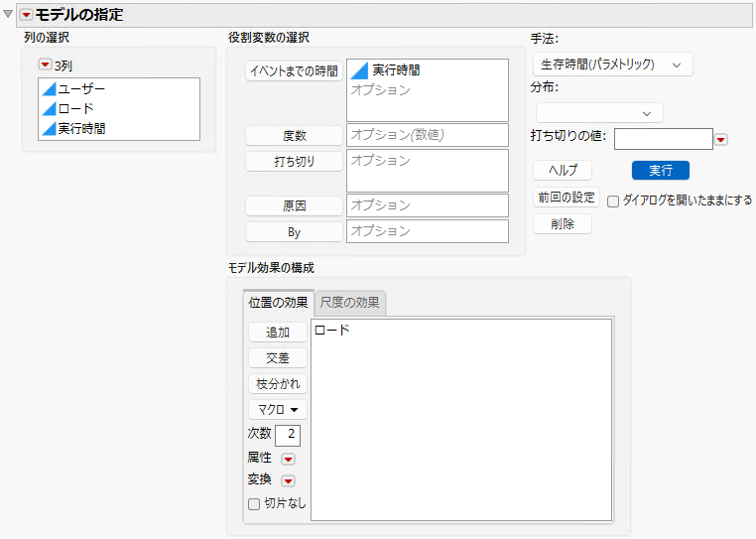The height and width of the screenshot is (539, 756).
Task: Click the blue icon beside 実行時間 in column list
Action: point(50,128)
